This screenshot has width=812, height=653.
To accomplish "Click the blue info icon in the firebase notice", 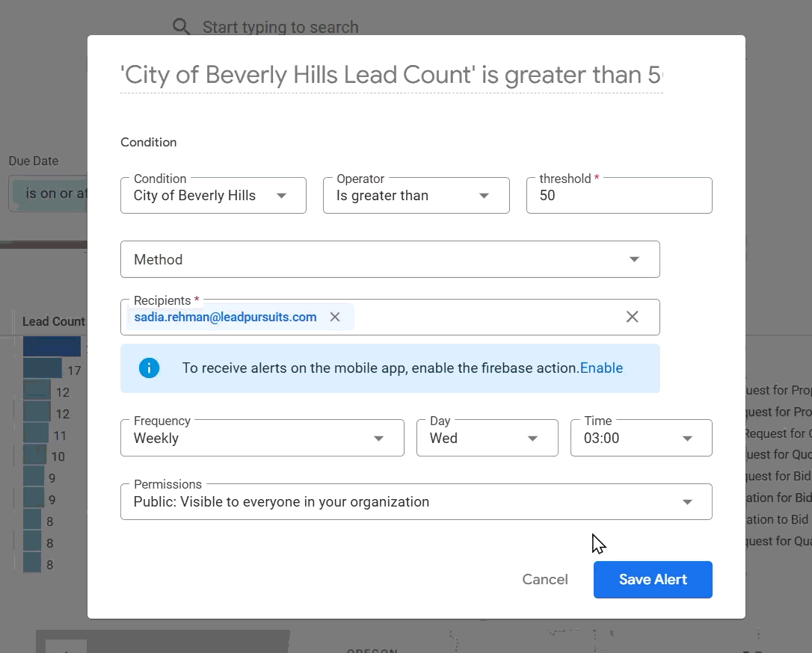I will 149,368.
